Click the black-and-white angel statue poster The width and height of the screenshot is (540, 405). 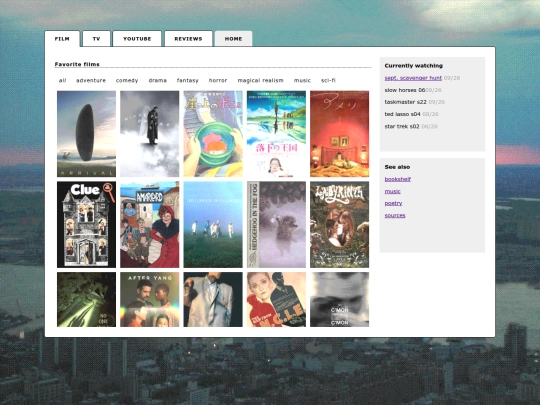149,134
